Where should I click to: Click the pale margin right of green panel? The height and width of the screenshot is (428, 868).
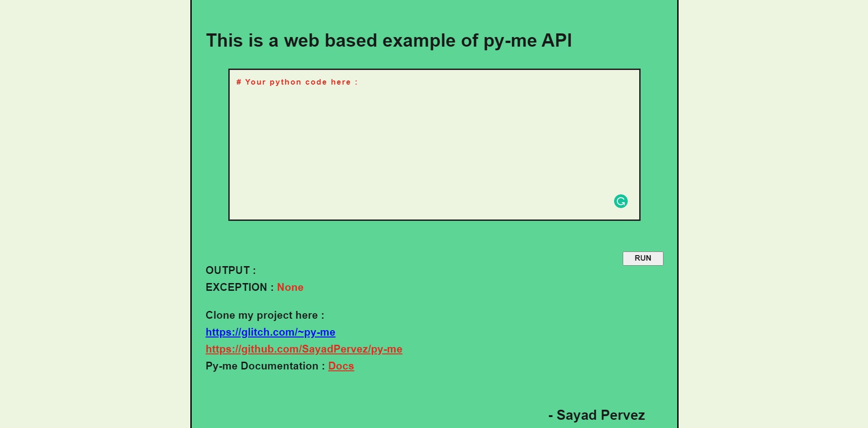coord(773,214)
